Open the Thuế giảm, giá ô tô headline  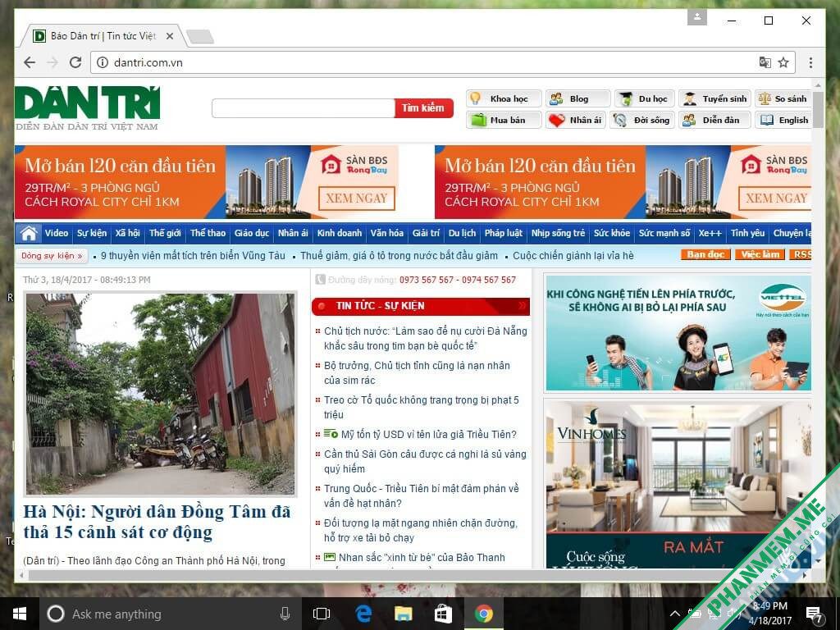[x=399, y=256]
